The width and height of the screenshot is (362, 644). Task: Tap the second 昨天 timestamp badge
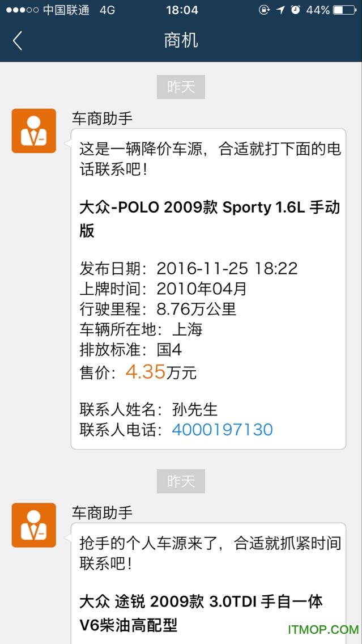181,481
